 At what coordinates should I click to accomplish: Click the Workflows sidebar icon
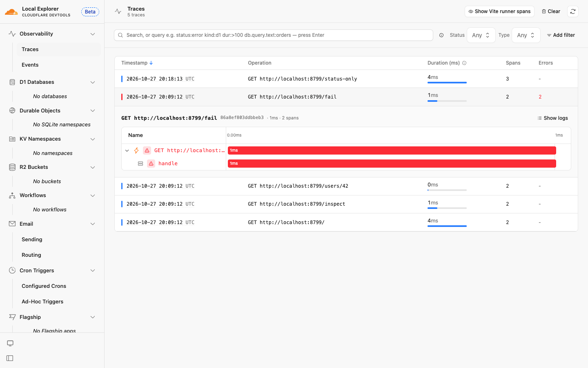12,195
